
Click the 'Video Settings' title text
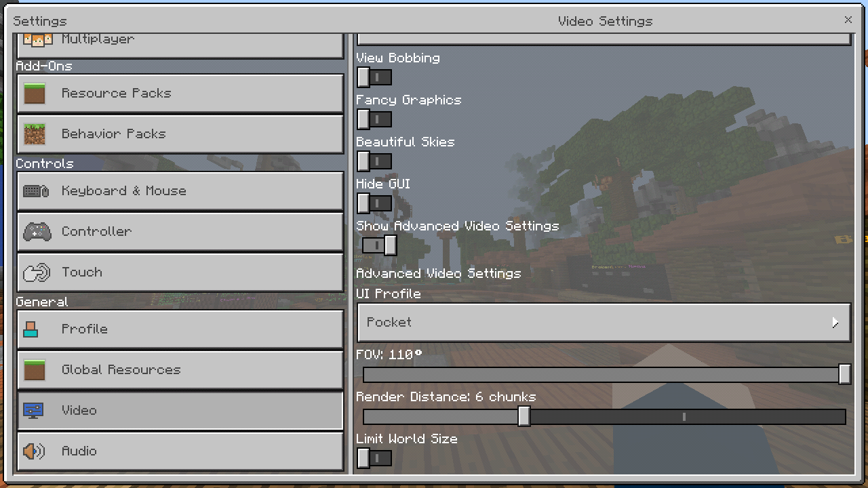(x=605, y=22)
